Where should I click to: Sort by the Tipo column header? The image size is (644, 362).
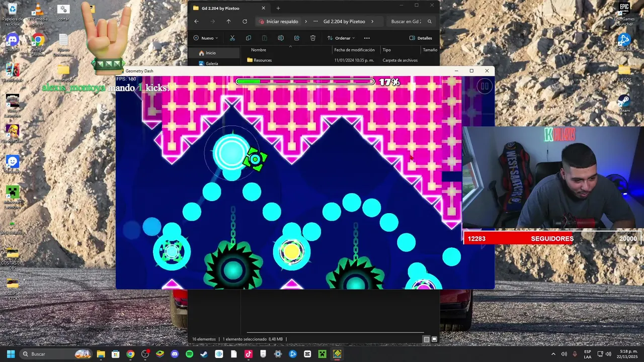pyautogui.click(x=386, y=50)
